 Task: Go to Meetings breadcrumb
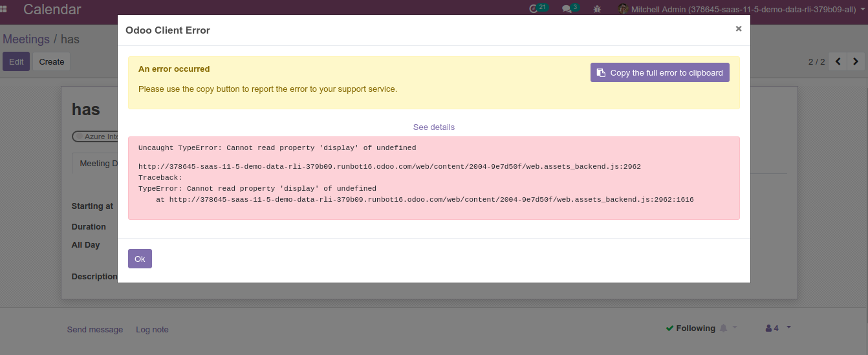[26, 39]
